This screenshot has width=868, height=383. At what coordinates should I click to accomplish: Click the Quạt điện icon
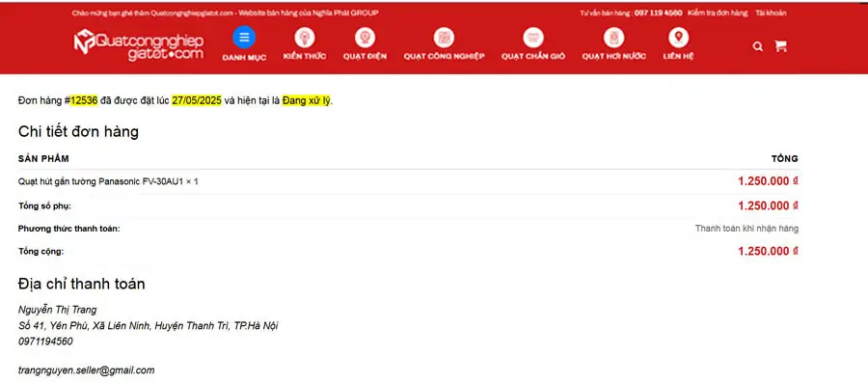[365, 38]
